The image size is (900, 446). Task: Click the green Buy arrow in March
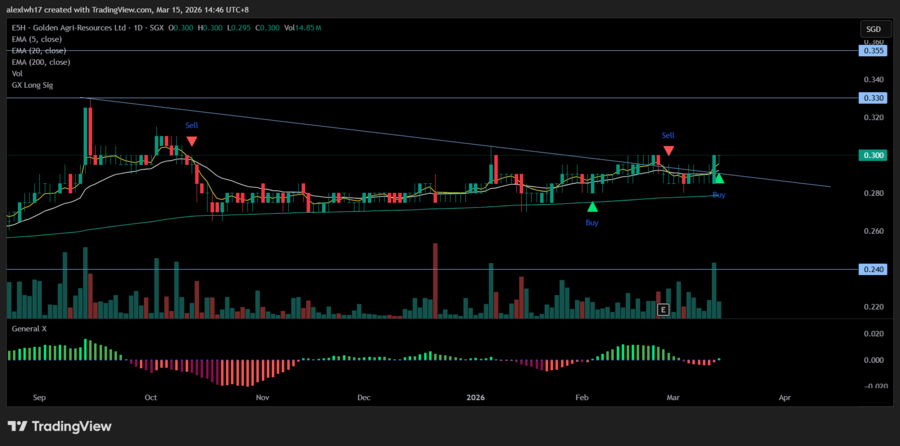pyautogui.click(x=718, y=178)
